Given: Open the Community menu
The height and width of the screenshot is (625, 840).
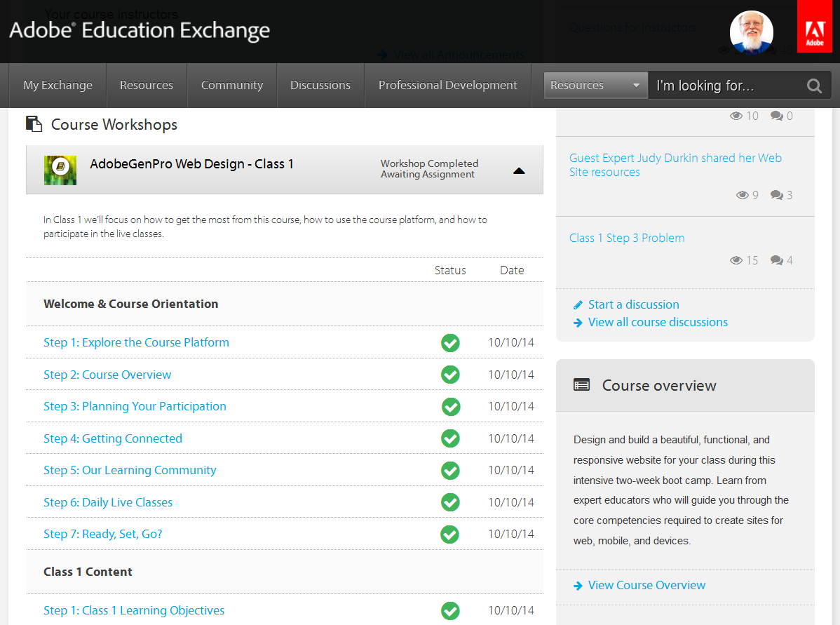Looking at the screenshot, I should [232, 86].
